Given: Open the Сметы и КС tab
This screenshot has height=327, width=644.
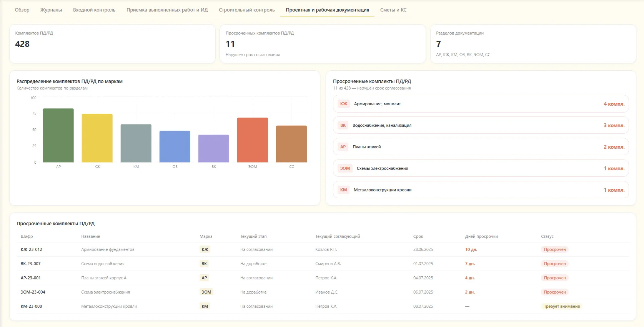Looking at the screenshot, I should coord(393,10).
